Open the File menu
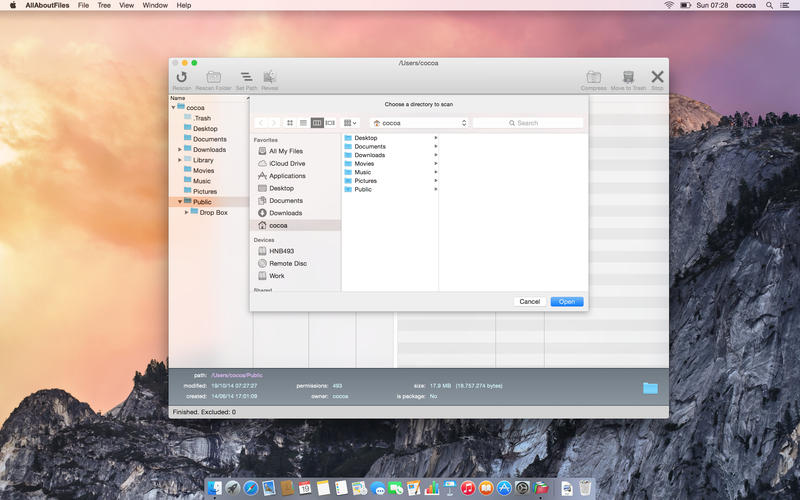 pos(83,5)
